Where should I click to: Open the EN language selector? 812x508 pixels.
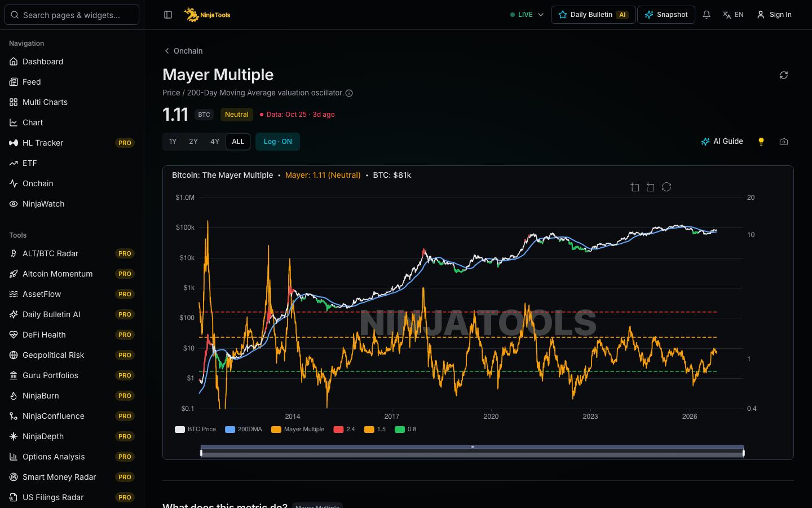[733, 15]
